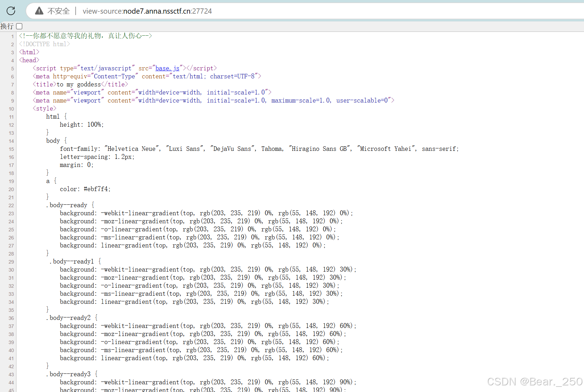Image resolution: width=584 pixels, height=392 pixels.
Task: Click the 'linear-gradient' line 27 ending 0%
Action: pos(193,245)
